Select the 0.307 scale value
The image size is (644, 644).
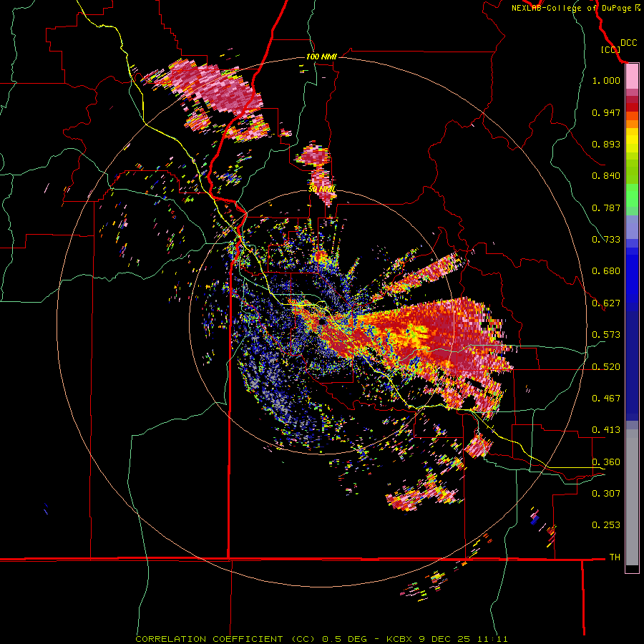click(x=606, y=494)
